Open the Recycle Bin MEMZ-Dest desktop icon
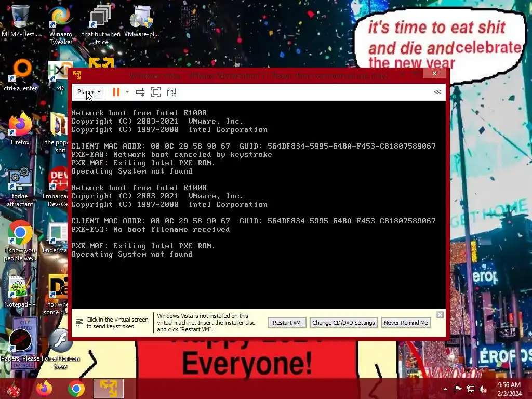The width and height of the screenshot is (532, 399). click(20, 21)
